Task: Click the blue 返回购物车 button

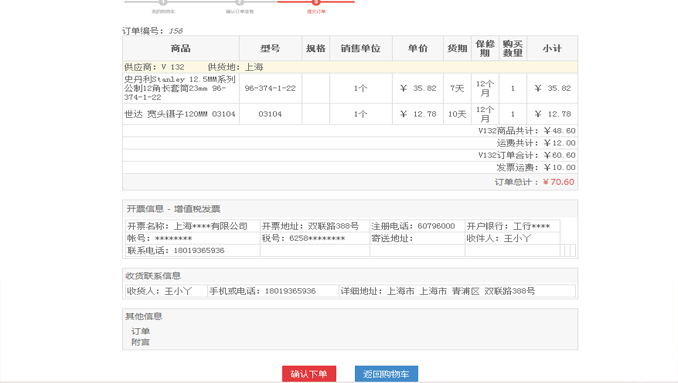Action: coord(386,374)
